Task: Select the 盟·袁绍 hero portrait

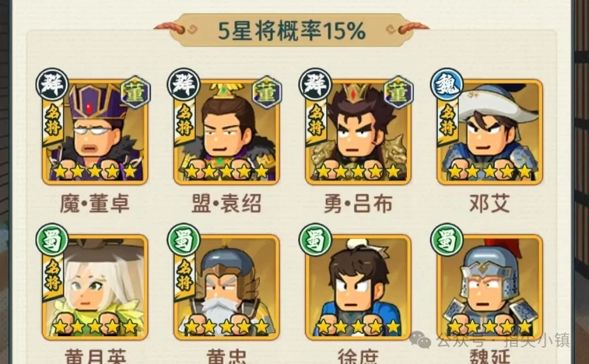Action: 226,132
